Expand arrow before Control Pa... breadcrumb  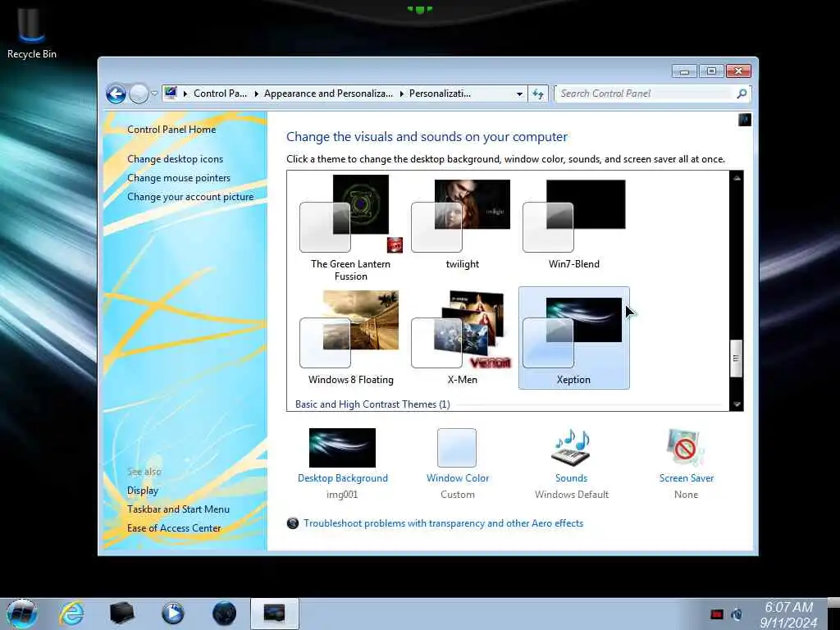[x=185, y=94]
